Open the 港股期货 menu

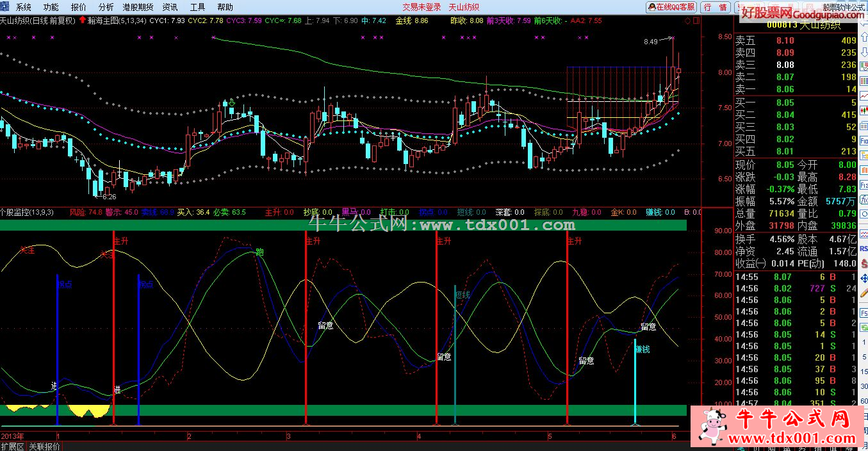point(138,7)
